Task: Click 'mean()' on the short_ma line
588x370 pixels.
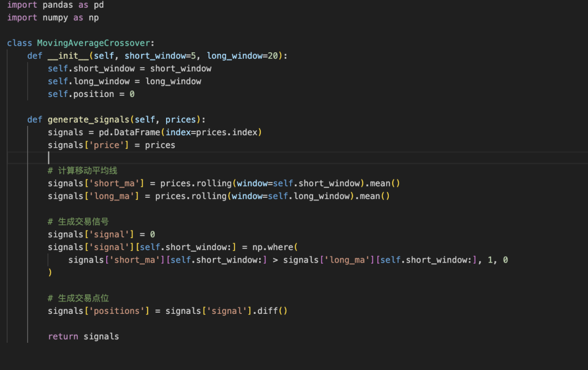Action: pos(385,184)
